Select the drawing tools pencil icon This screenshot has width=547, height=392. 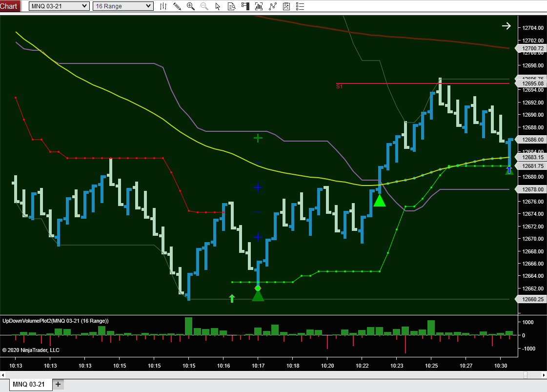(x=177, y=6)
